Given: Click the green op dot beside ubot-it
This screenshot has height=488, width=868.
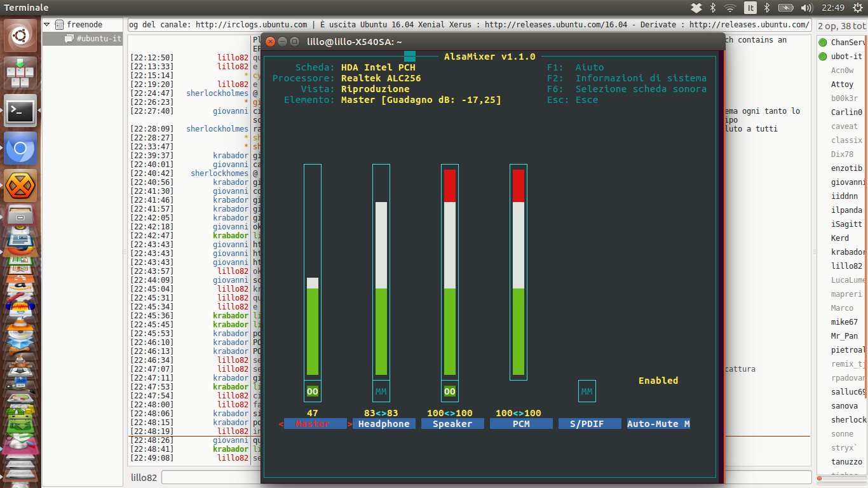Looking at the screenshot, I should click(x=823, y=57).
